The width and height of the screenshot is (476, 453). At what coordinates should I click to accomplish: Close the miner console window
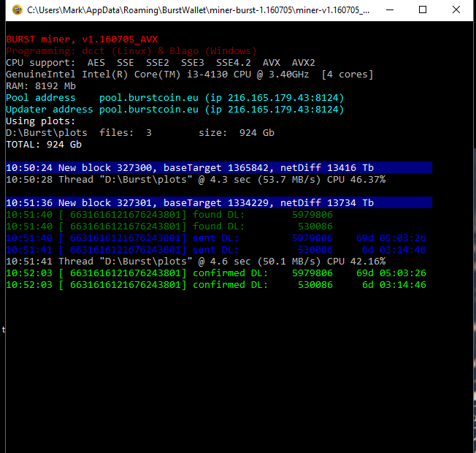(456, 10)
